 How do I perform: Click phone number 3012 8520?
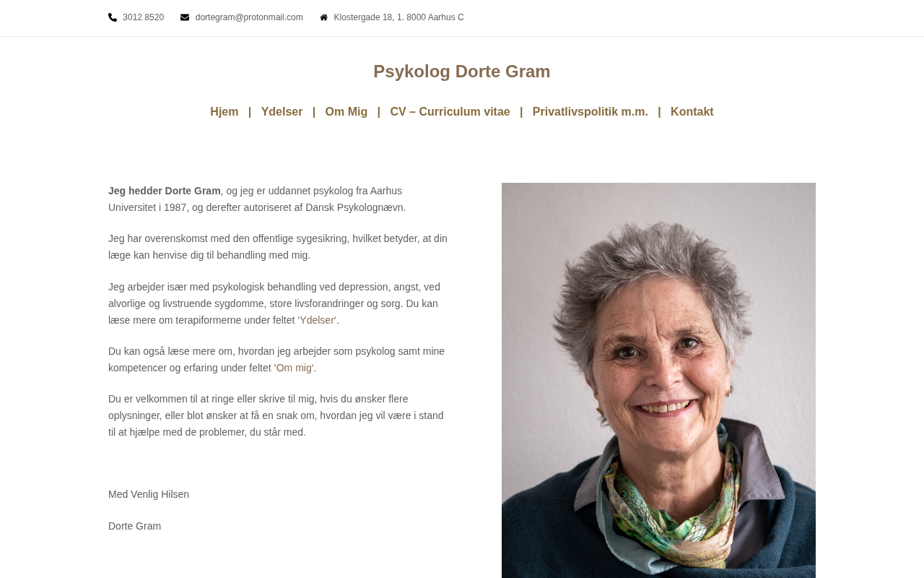click(x=143, y=17)
